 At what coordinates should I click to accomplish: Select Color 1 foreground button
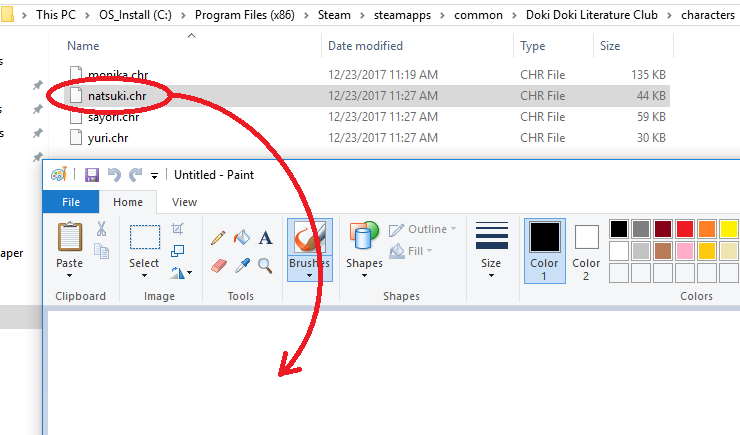(x=545, y=251)
